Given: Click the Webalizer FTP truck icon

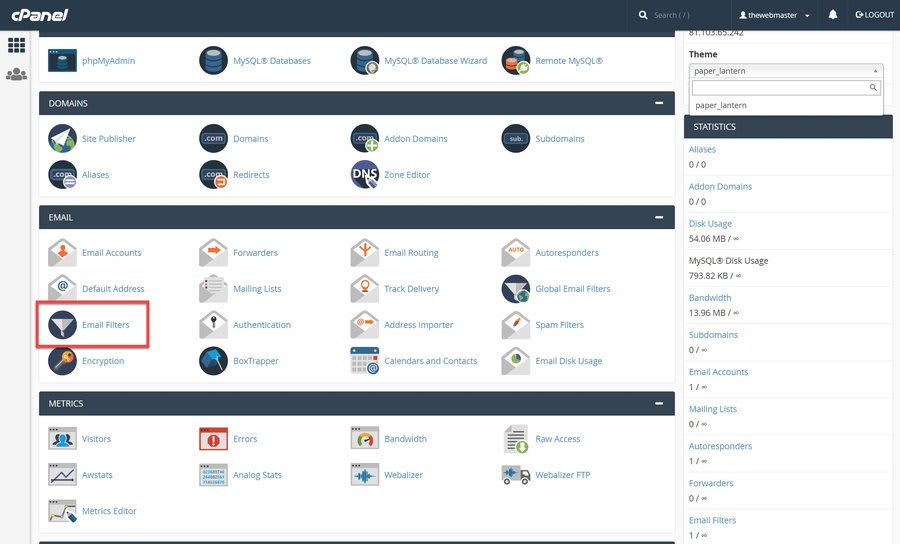Looking at the screenshot, I should 515,475.
